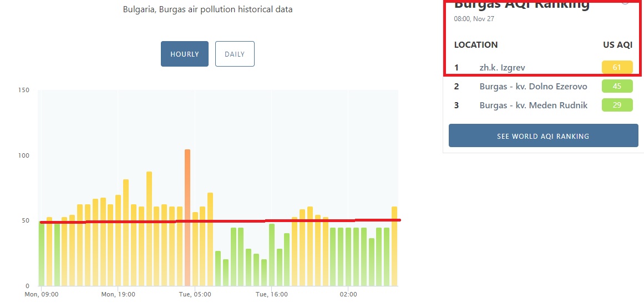644x307 pixels.
Task: Click the green 29 AQI badge
Action: click(x=617, y=105)
